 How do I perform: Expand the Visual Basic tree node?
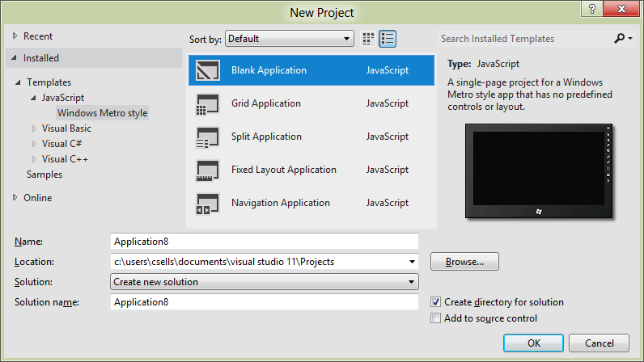(x=34, y=128)
